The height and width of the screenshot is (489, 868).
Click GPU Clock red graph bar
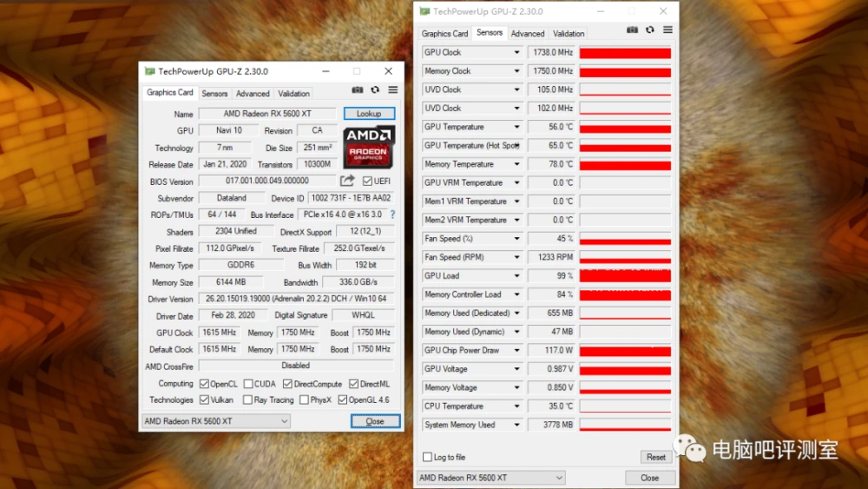625,53
